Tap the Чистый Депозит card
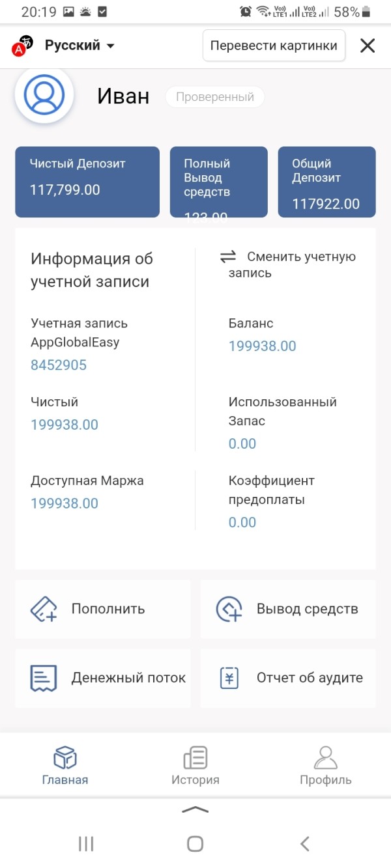The image size is (391, 868). tap(87, 182)
